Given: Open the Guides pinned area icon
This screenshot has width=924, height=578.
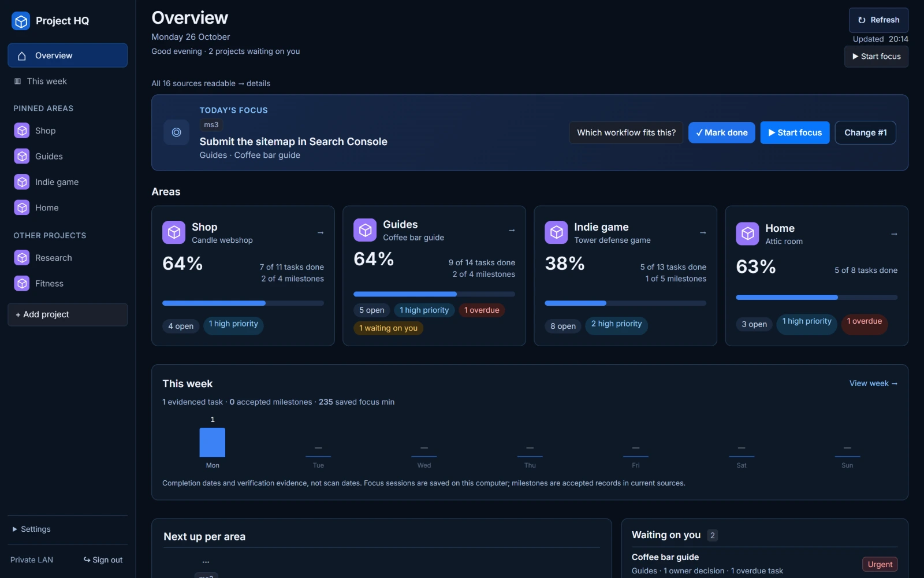Looking at the screenshot, I should (22, 156).
